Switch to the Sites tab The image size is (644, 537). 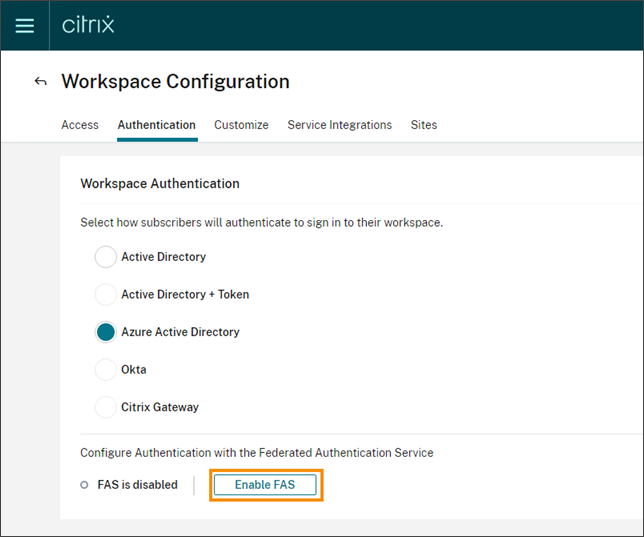[424, 124]
